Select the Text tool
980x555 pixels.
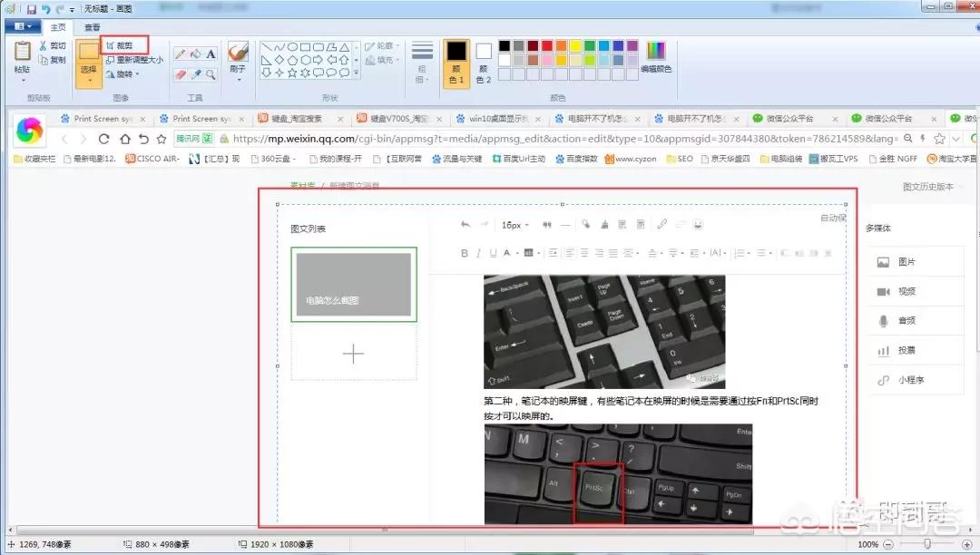coord(211,54)
